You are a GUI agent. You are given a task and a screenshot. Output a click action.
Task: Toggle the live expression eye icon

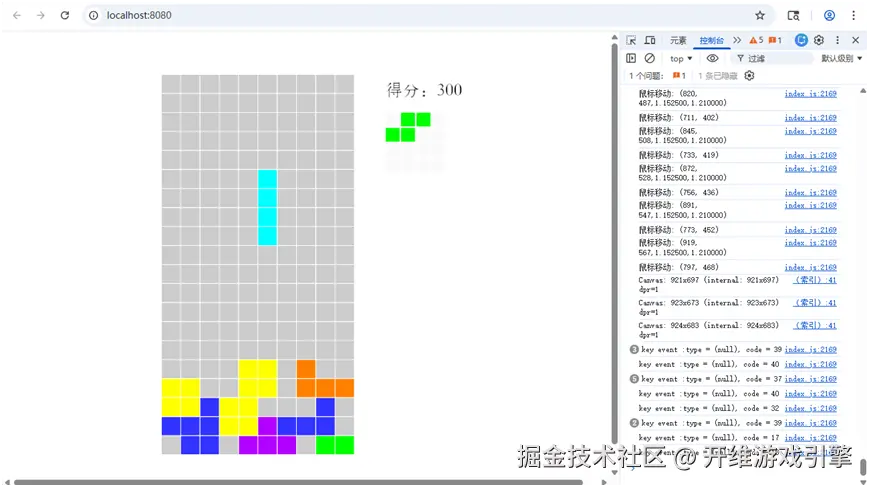click(712, 58)
